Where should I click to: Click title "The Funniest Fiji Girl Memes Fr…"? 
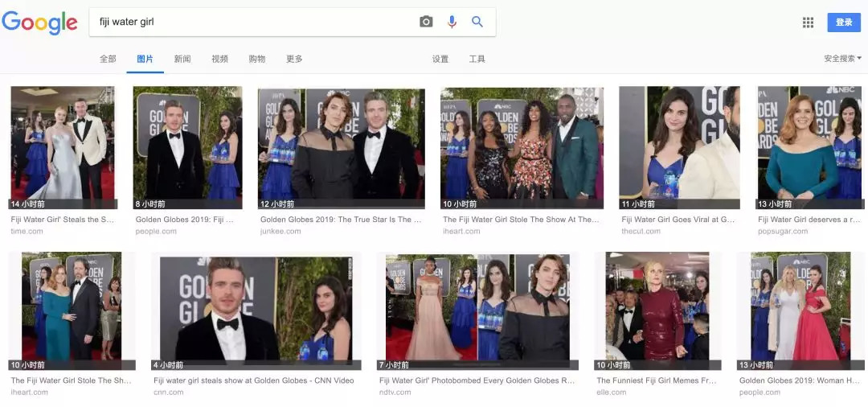(657, 380)
